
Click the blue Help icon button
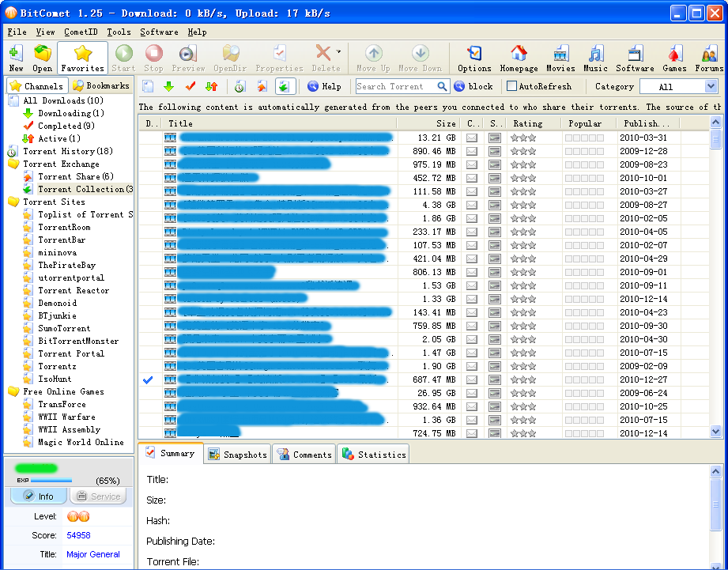click(x=324, y=86)
